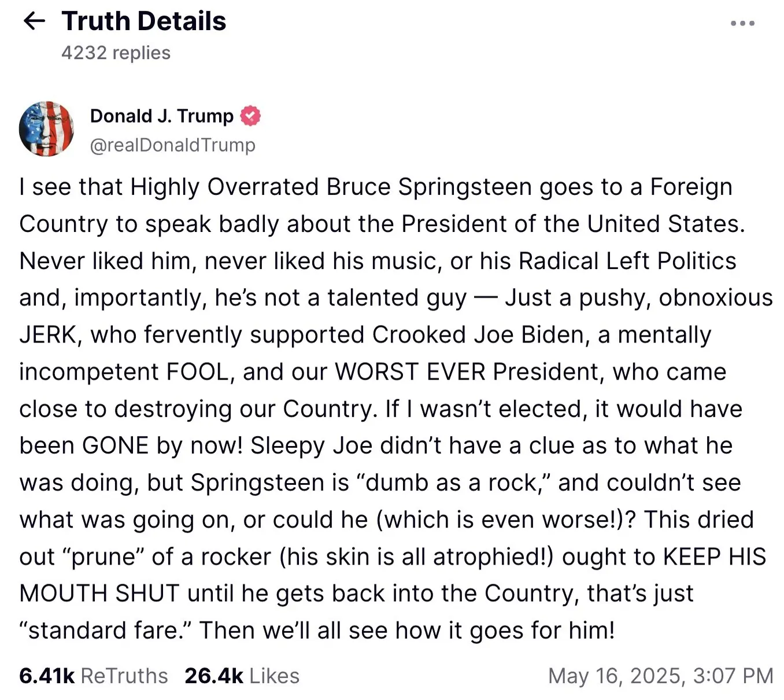Click the Likes counter under the post
The width and height of the screenshot is (784, 700).
pyautogui.click(x=242, y=675)
